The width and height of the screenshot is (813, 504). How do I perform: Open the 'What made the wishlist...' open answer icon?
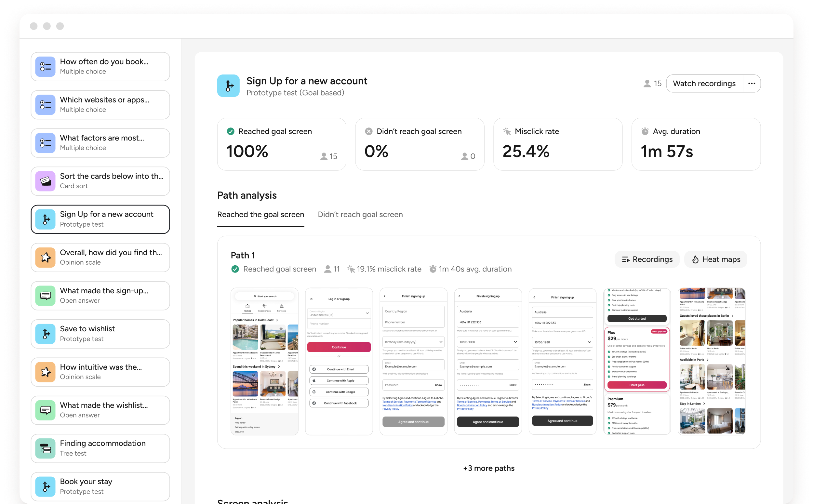tap(45, 410)
